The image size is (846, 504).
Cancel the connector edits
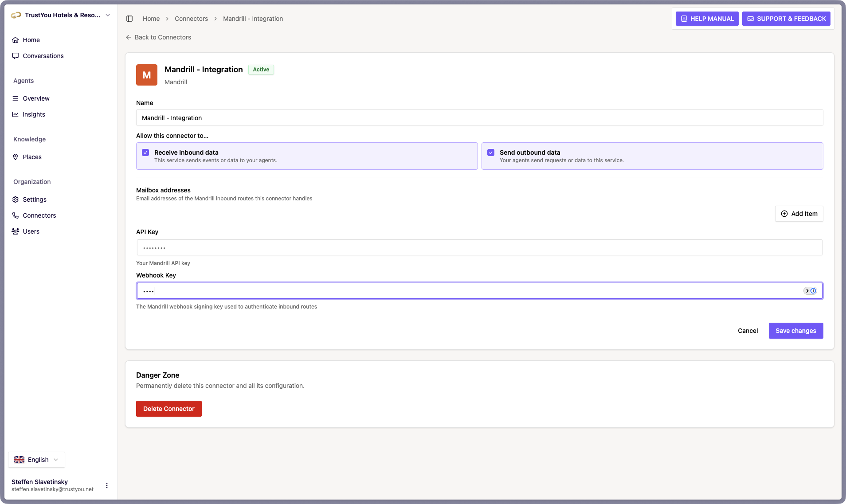click(748, 331)
